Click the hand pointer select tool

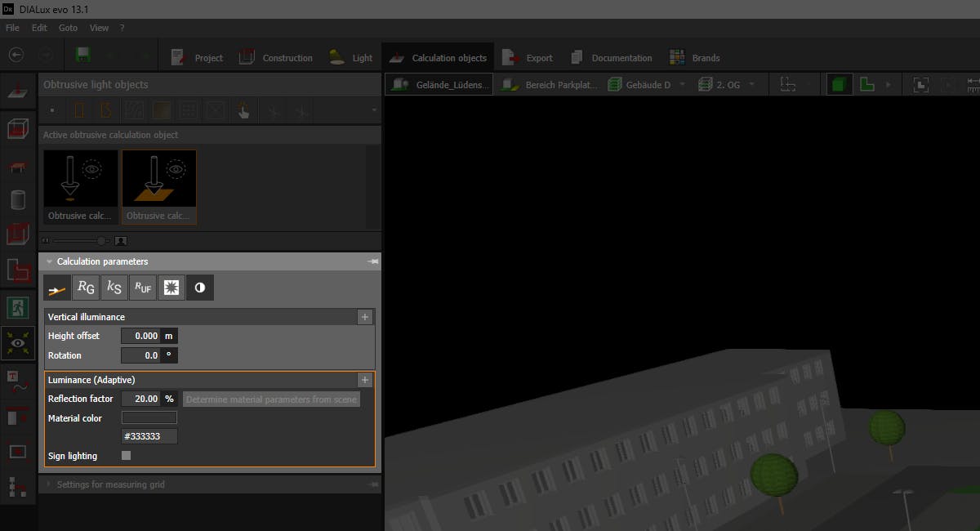pyautogui.click(x=243, y=110)
